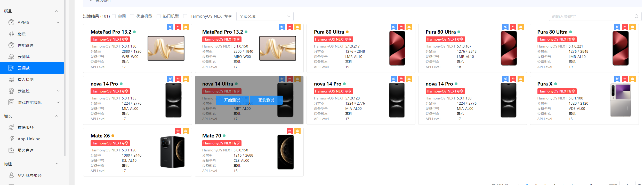Click the Mate 70 phone image

[x=285, y=152]
